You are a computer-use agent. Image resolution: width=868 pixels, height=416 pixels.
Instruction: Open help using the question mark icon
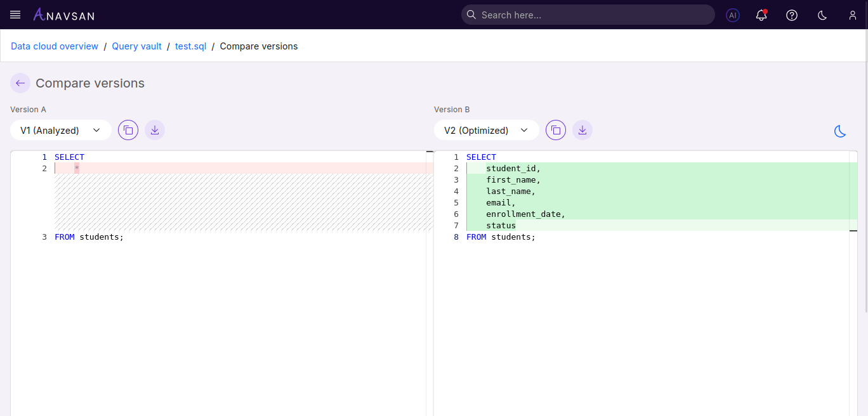tap(791, 15)
